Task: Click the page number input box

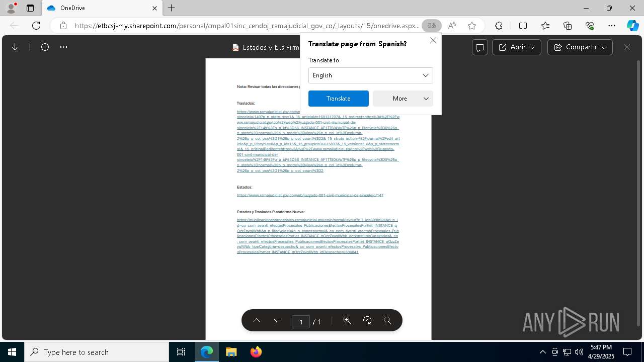Action: [x=301, y=321]
